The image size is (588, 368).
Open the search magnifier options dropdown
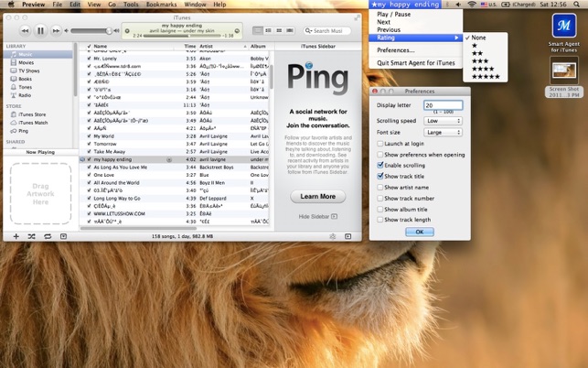click(x=308, y=31)
